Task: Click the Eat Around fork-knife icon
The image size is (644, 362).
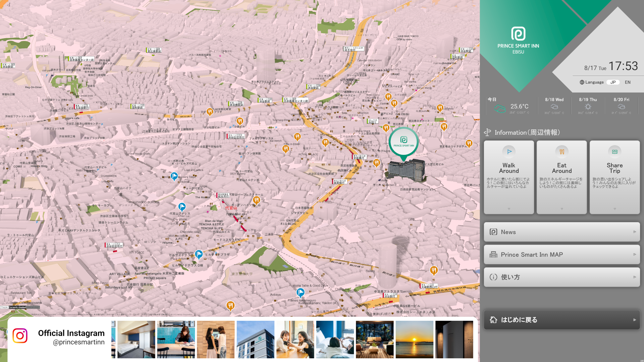Action: 562,152
